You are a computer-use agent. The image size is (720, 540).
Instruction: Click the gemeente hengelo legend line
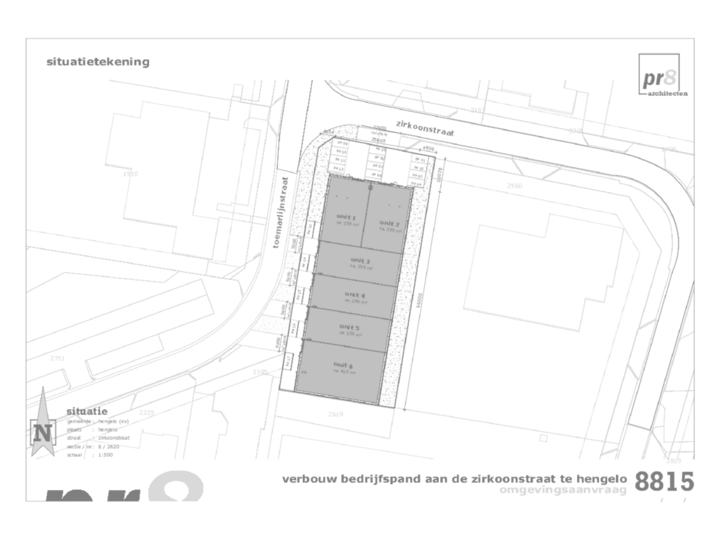(92, 421)
